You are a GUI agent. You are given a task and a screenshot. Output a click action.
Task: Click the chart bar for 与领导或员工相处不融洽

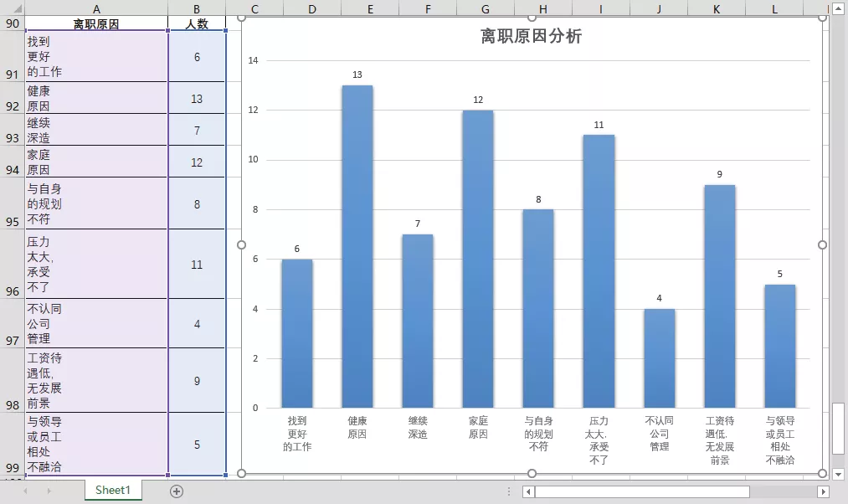780,346
